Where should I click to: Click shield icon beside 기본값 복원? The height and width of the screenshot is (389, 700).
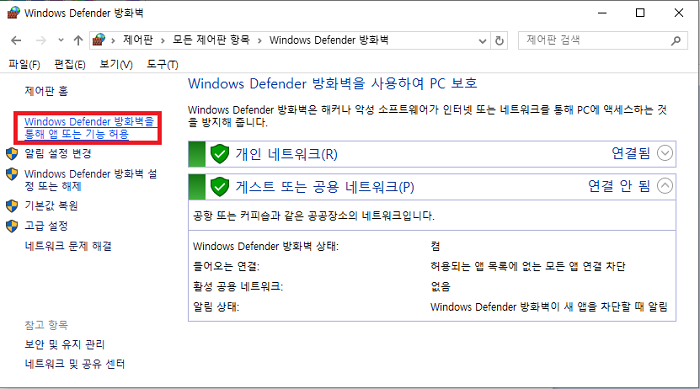click(12, 206)
